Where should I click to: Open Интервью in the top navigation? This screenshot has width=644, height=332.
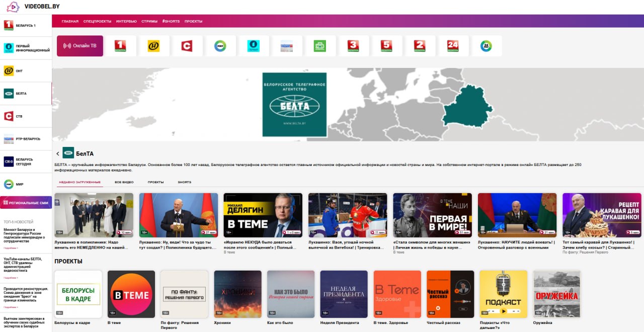126,22
